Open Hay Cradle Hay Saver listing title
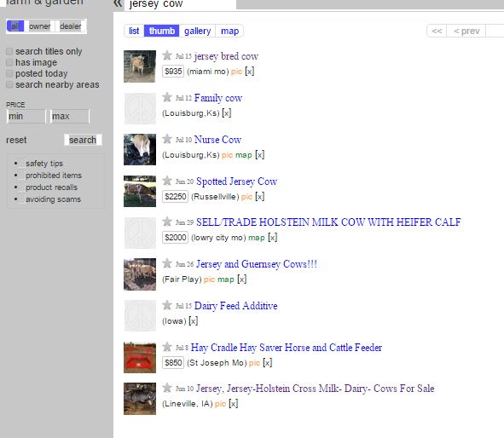Screen dimensions: 504x438 (x=287, y=348)
